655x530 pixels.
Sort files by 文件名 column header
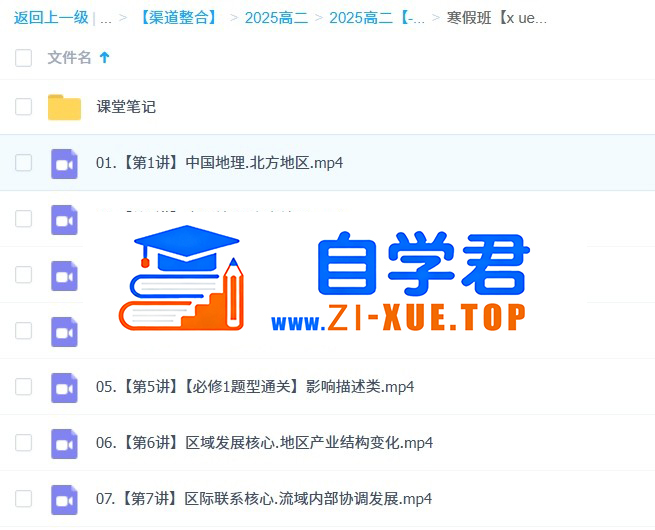[69, 58]
